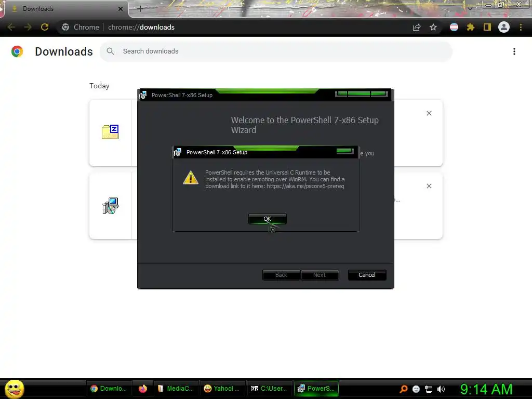This screenshot has width=532, height=399.
Task: Cancel the PowerShell 7-x86 Setup wizard
Action: [x=367, y=275]
